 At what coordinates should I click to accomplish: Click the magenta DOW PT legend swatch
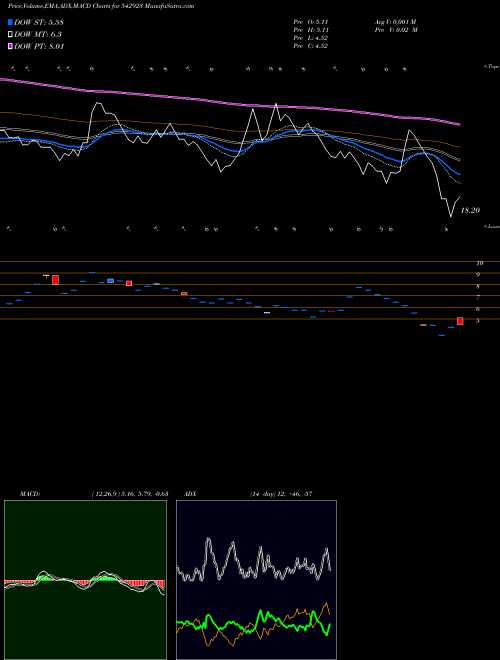point(11,46)
